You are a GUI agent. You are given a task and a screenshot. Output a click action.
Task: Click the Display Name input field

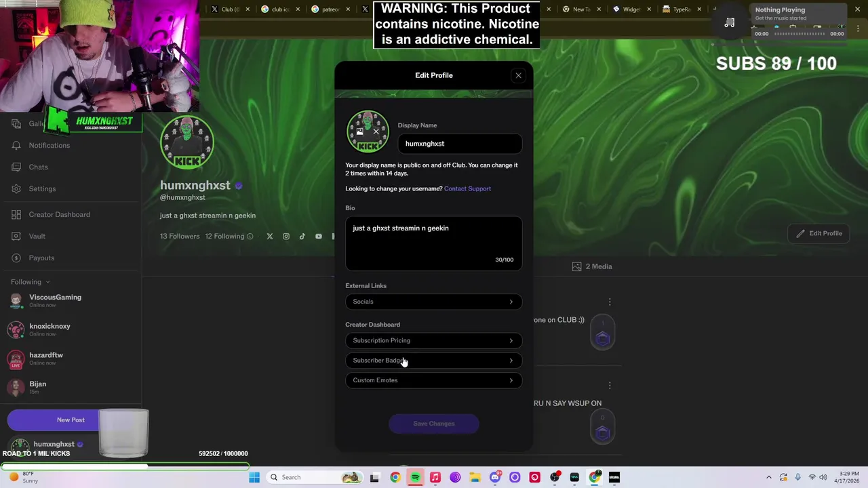(460, 144)
